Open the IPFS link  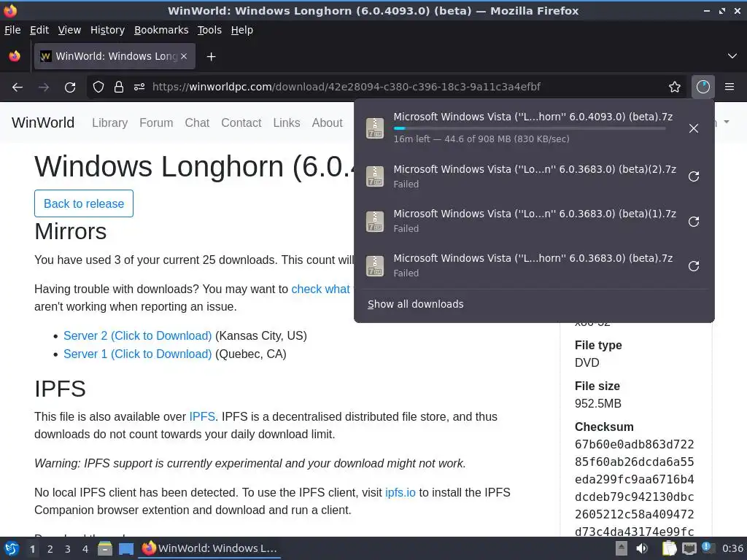tap(202, 416)
